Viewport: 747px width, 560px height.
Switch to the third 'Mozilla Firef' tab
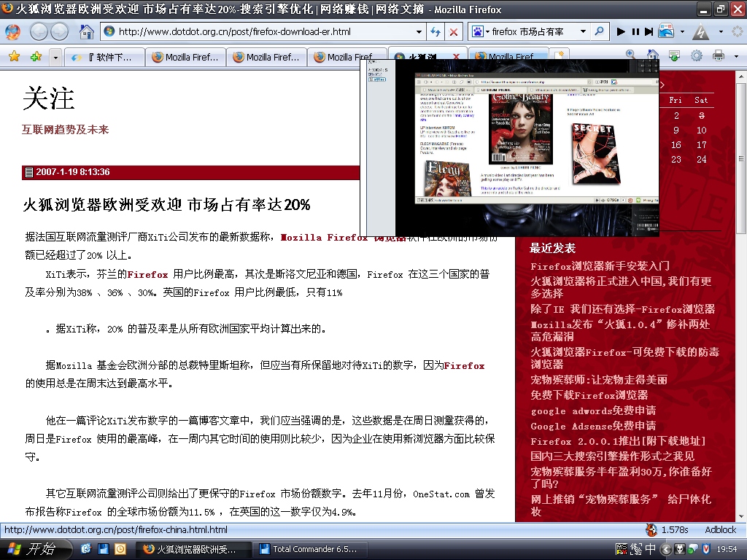click(347, 58)
